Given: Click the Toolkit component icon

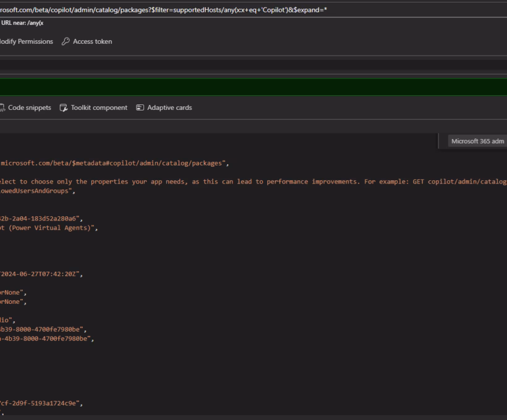Looking at the screenshot, I should 63,107.
